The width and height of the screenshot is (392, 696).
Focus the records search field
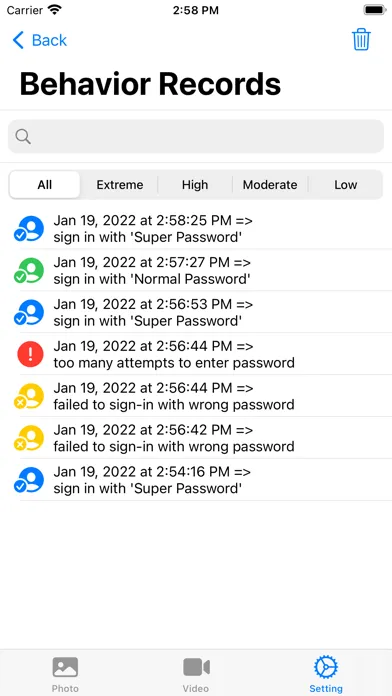click(x=196, y=136)
